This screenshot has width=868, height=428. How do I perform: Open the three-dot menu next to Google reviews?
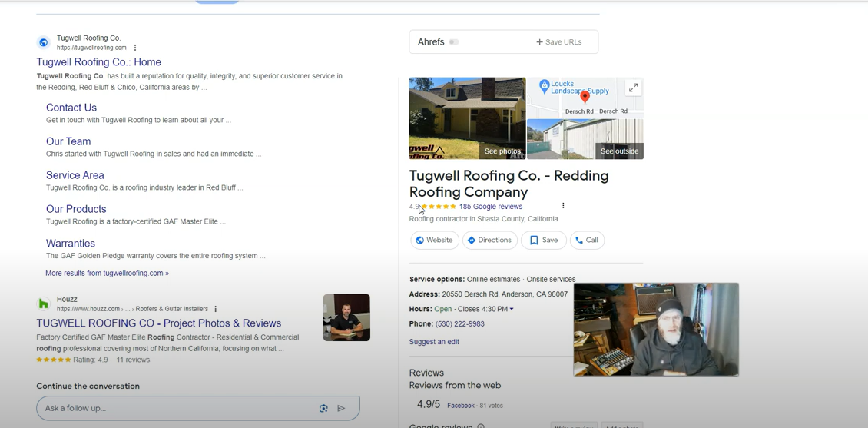[563, 206]
